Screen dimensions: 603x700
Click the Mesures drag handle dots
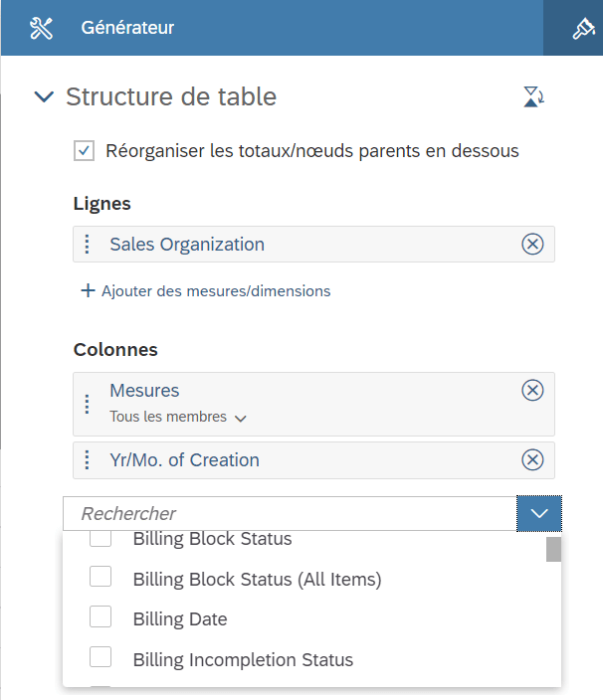point(88,404)
